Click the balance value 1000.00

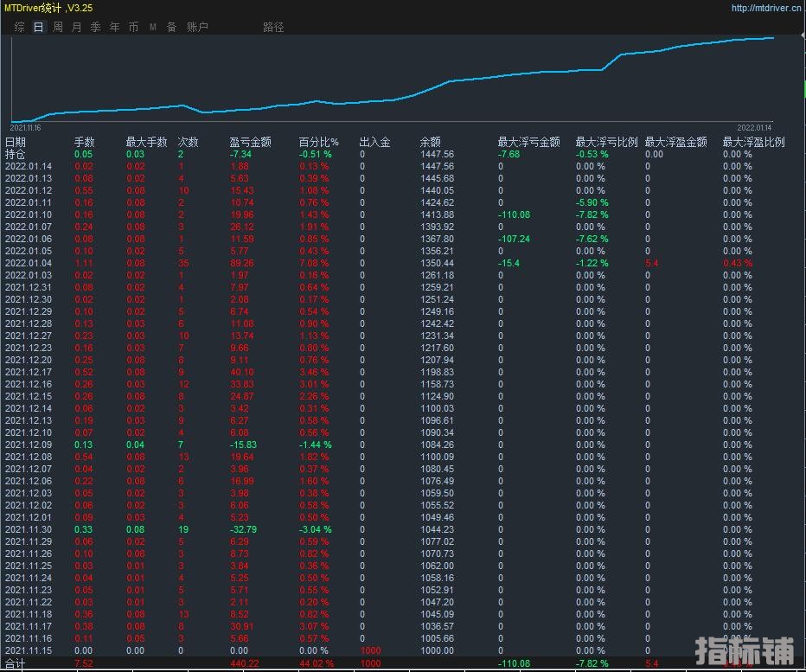pyautogui.click(x=437, y=650)
